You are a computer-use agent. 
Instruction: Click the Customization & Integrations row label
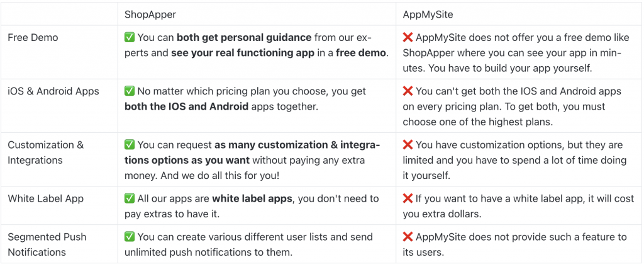(x=45, y=152)
